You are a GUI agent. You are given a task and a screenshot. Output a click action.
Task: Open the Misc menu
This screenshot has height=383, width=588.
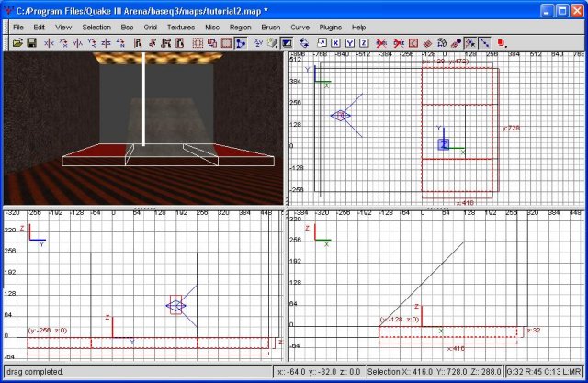(x=212, y=28)
